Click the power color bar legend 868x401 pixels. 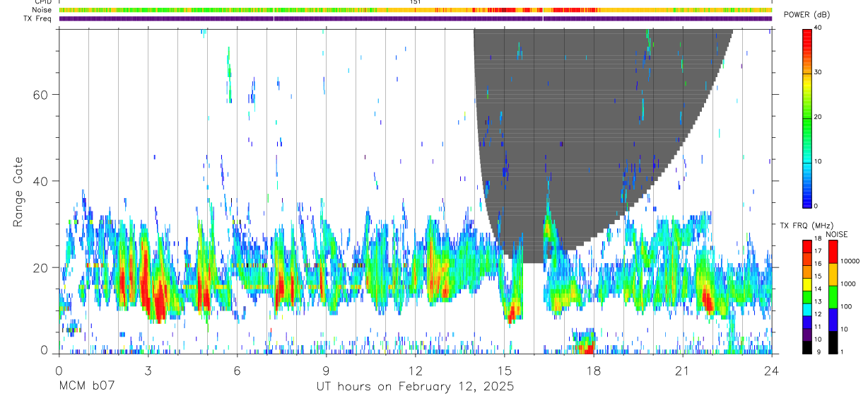807,117
